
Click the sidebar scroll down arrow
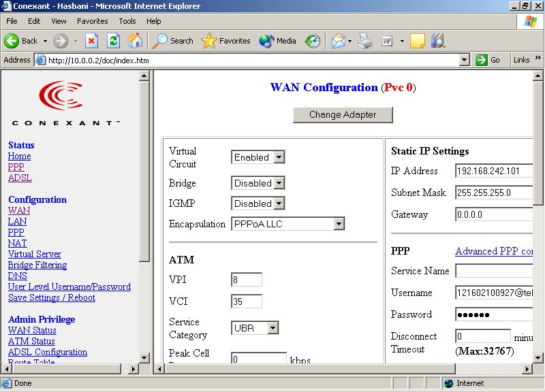(x=144, y=358)
